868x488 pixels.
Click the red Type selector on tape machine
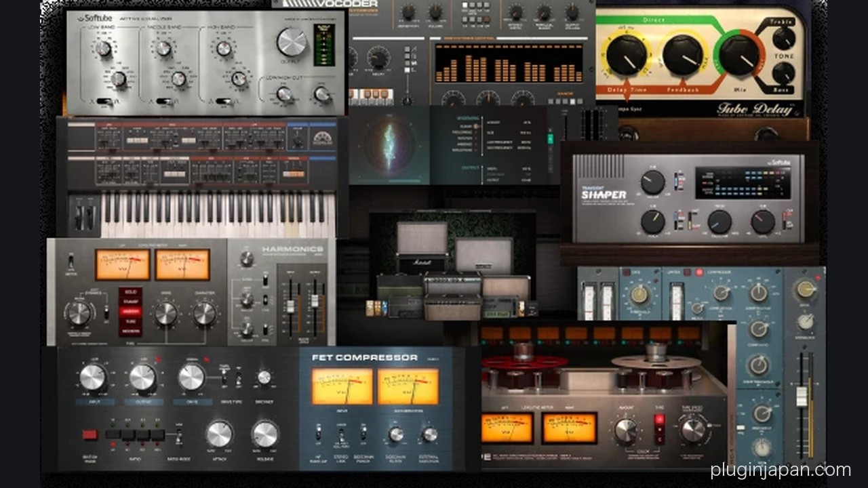[658, 428]
